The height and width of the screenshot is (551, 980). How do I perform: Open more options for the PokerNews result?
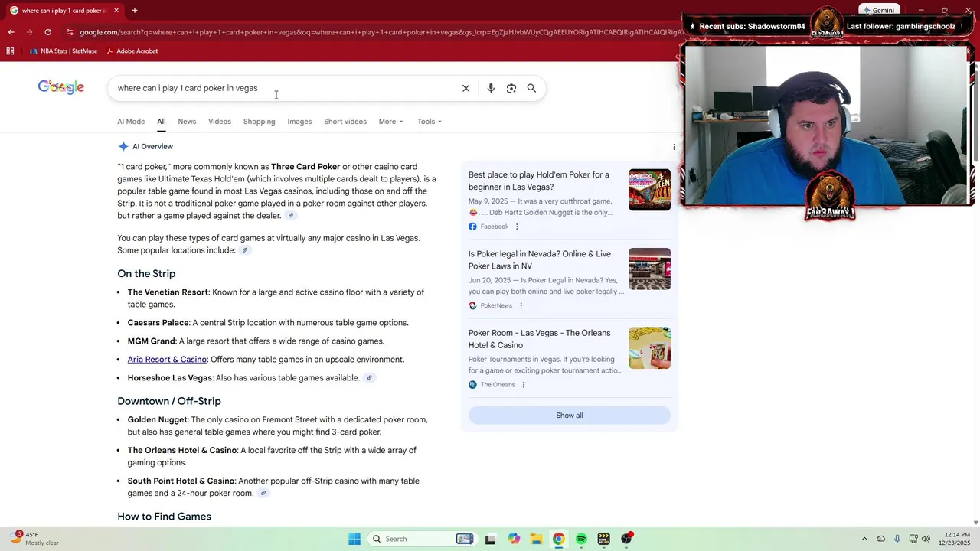(x=521, y=305)
